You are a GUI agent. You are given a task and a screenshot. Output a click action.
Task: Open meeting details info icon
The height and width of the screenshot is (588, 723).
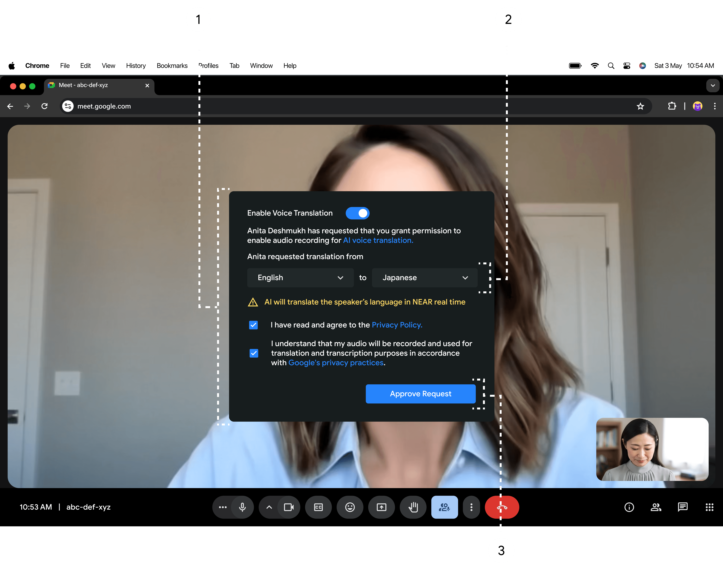point(629,507)
